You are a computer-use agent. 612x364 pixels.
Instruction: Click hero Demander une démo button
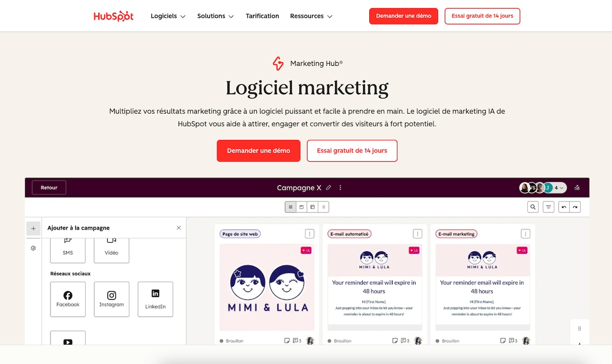point(259,151)
